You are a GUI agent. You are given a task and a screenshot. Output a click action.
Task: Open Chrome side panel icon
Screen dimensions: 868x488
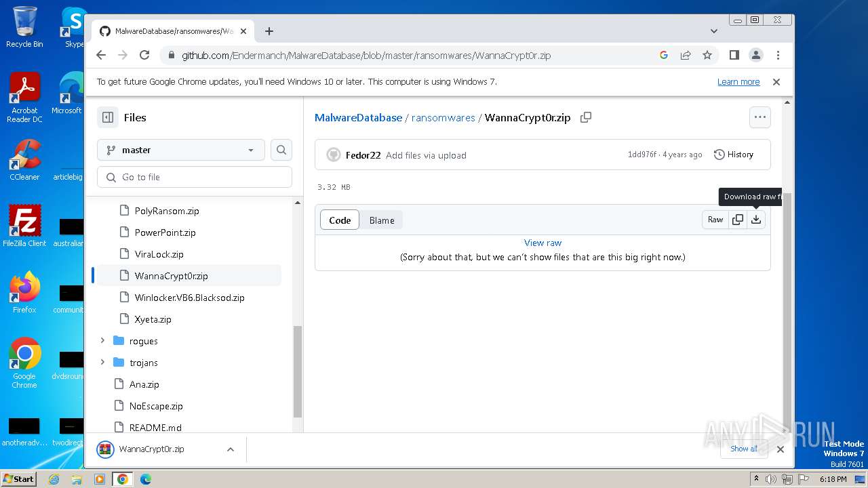tap(734, 56)
